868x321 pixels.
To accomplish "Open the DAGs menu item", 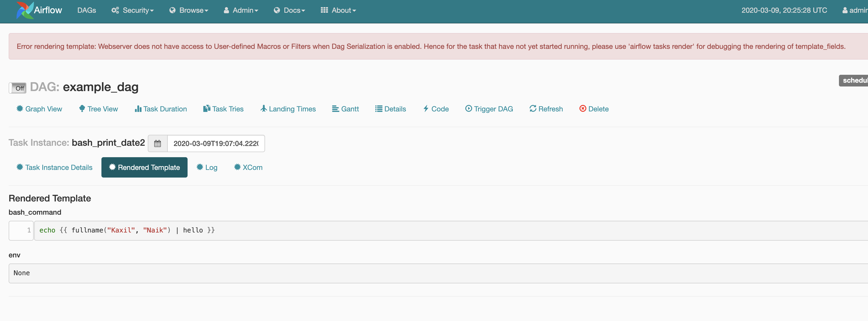I will click(x=87, y=10).
